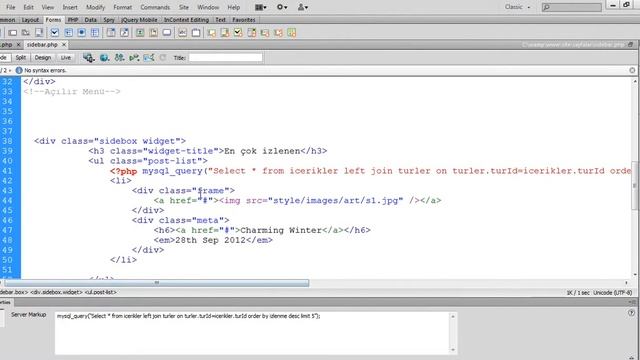The image size is (640, 360).
Task: Insert Spry Validation Password
Action: (265, 33)
